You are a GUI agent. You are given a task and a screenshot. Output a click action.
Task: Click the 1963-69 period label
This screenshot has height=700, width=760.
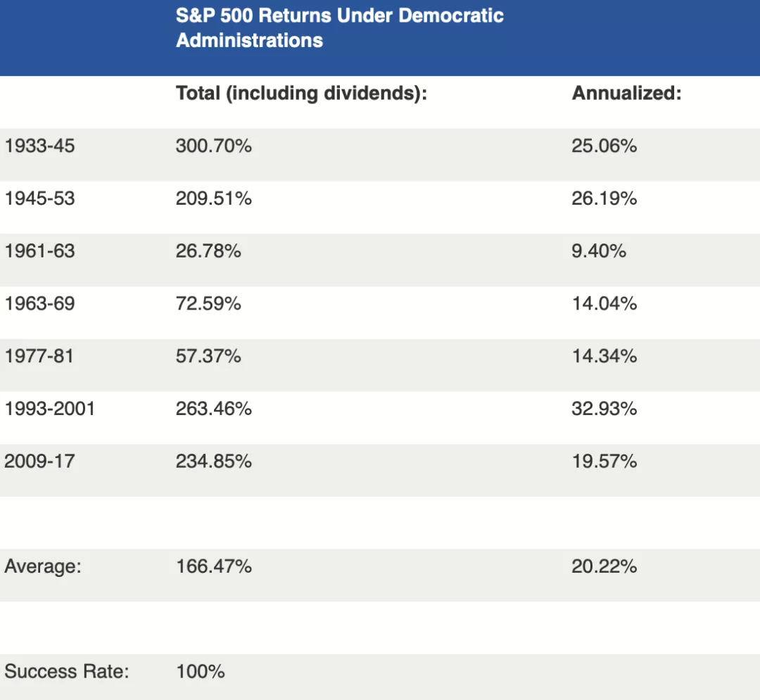(39, 304)
